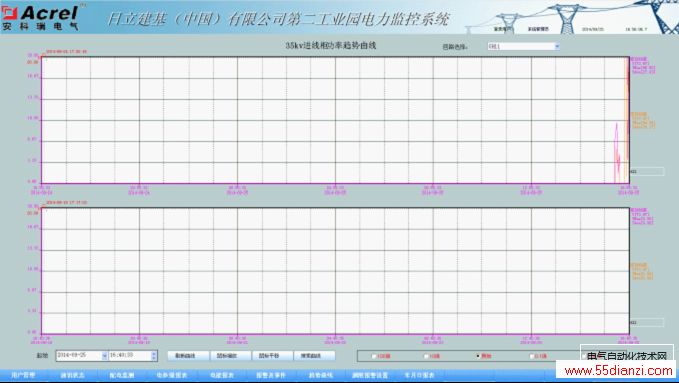Click the Acrel company logo
This screenshot has height=383, width=679.
tap(41, 17)
